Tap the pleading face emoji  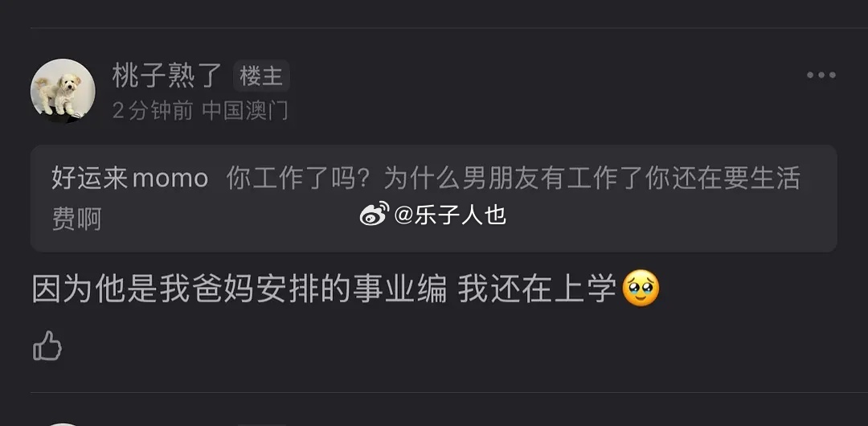(641, 288)
